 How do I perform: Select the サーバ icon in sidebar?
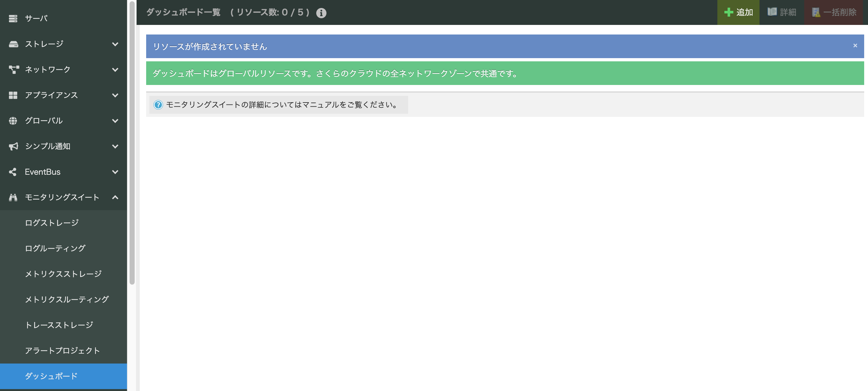[x=13, y=18]
